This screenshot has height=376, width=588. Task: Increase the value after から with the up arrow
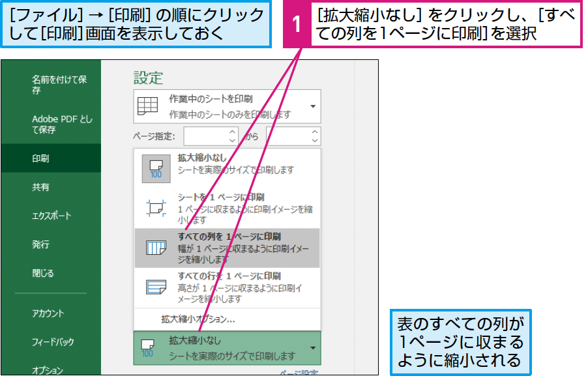(316, 132)
